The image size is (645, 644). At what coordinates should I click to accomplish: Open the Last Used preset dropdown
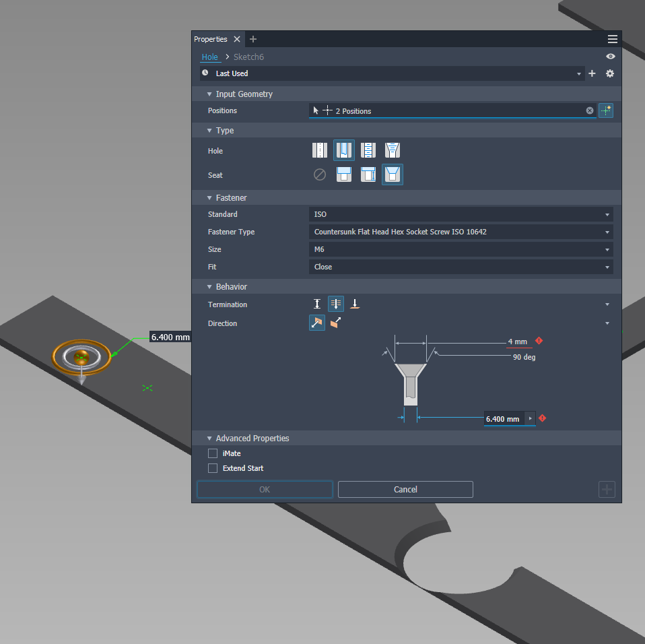578,73
